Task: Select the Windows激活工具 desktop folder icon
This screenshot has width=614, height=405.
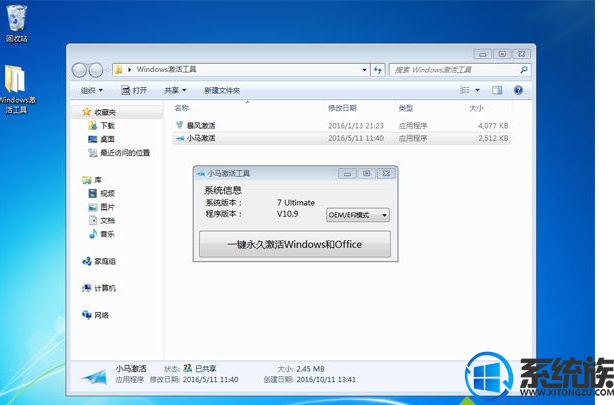Action: (15, 80)
